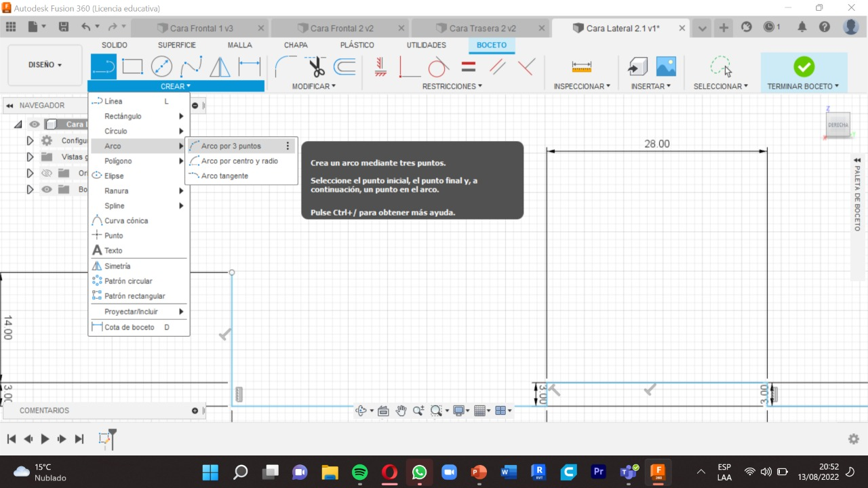The height and width of the screenshot is (488, 868).
Task: Switch to the SUPERFICIE ribbon tab
Action: click(177, 45)
